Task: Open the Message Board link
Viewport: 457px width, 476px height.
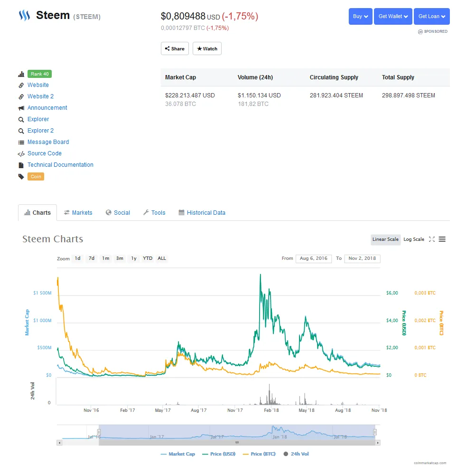Action: coord(48,142)
